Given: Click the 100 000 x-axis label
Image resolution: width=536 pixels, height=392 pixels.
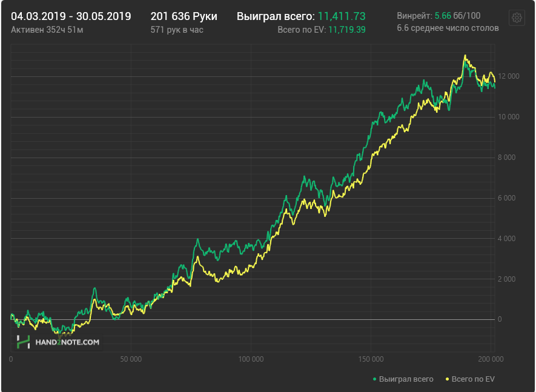Looking at the screenshot, I should [251, 359].
